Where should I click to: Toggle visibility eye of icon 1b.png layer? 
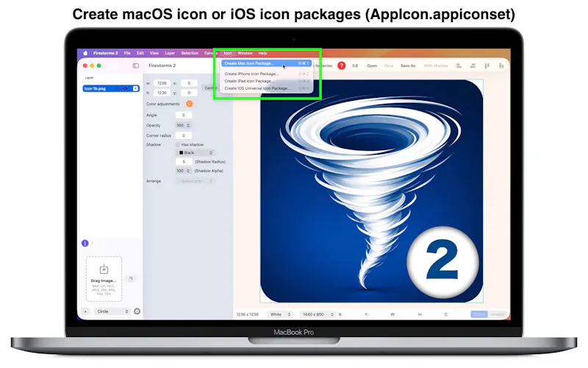click(126, 88)
